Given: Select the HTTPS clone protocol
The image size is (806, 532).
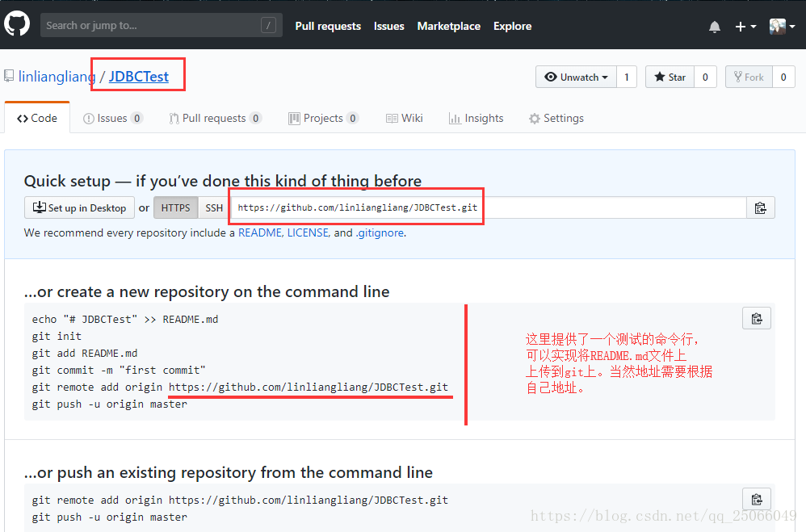Looking at the screenshot, I should pyautogui.click(x=176, y=207).
